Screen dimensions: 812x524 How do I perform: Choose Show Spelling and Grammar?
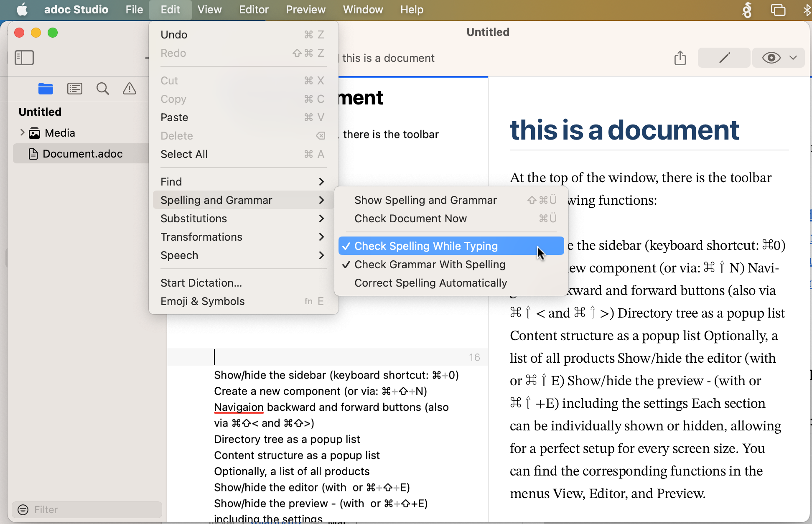(451, 200)
